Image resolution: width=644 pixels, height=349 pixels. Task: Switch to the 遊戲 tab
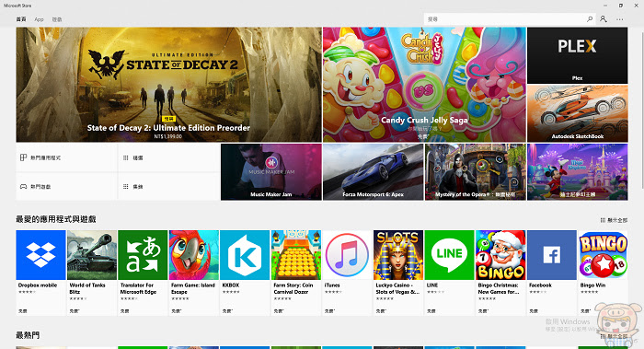[57, 19]
